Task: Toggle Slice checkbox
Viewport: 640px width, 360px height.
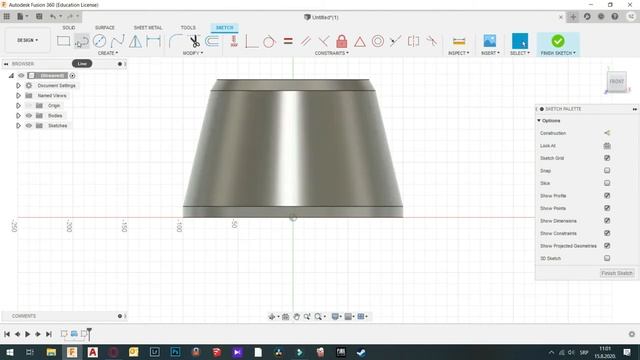Action: (x=607, y=183)
